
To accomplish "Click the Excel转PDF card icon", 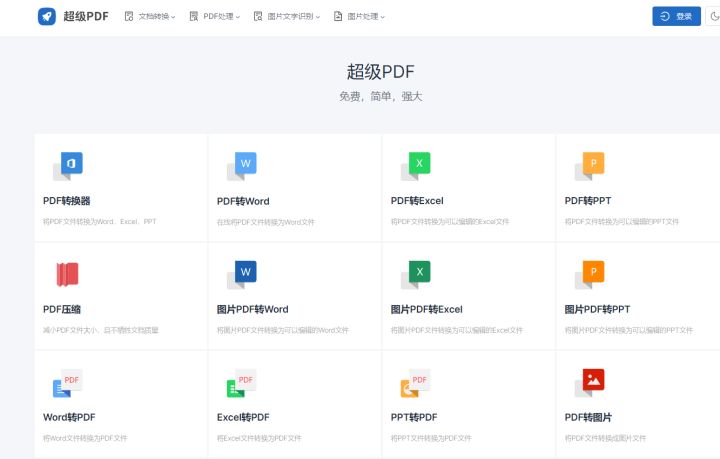I will tap(242, 383).
